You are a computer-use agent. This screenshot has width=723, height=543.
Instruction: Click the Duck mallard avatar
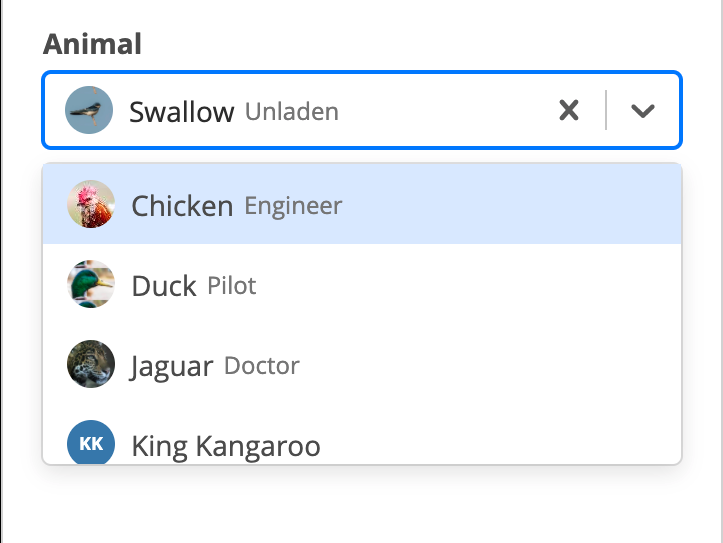[x=91, y=285]
